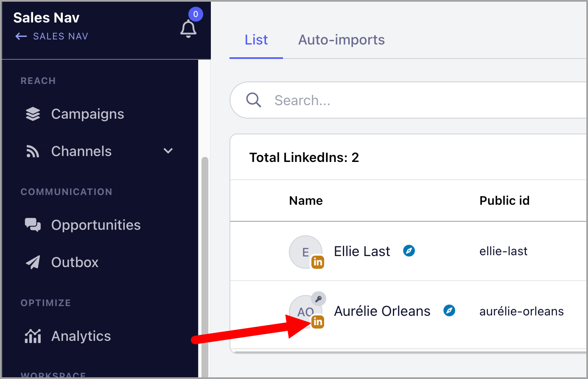Screen dimensions: 588x379
Task: Click the Opportunities chat bubbles icon
Action: [x=33, y=225]
